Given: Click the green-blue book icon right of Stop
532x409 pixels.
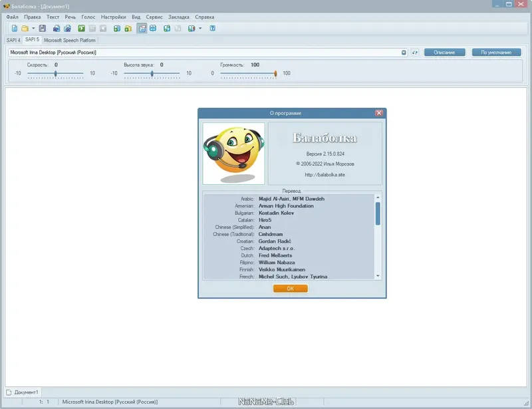Looking at the screenshot, I should coord(117,29).
